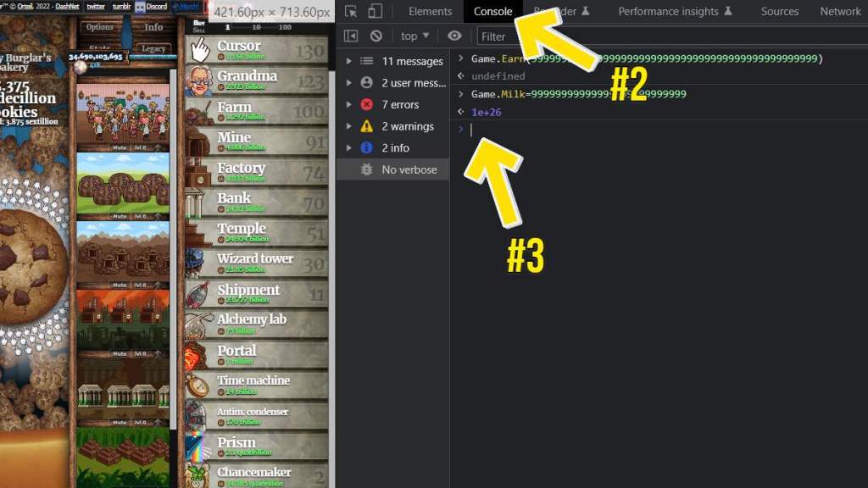868x488 pixels.
Task: Click the user icon beside user messages
Action: 366,82
